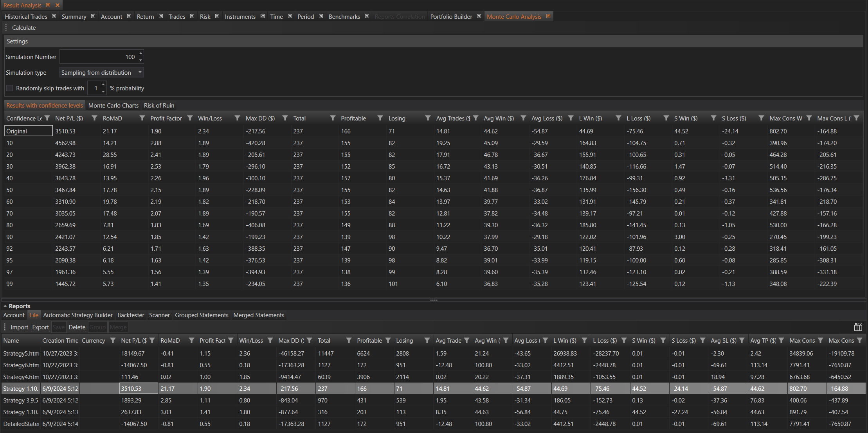Click the Calculate button
This screenshot has height=433, width=868.
click(24, 27)
